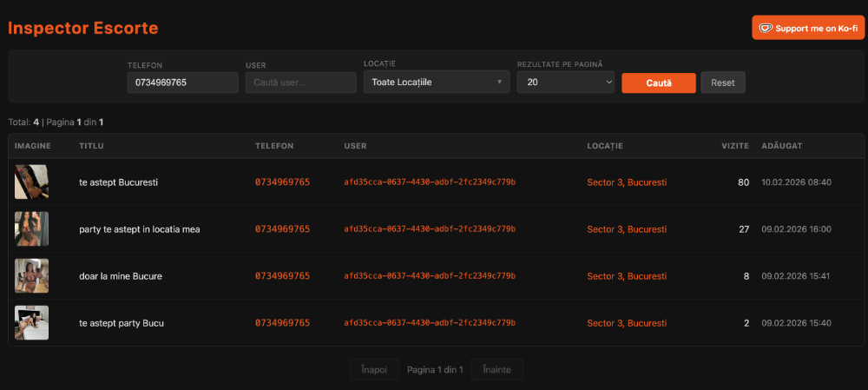Click the Adăugat column header
Viewport: 868px width, 390px height.
[x=781, y=146]
